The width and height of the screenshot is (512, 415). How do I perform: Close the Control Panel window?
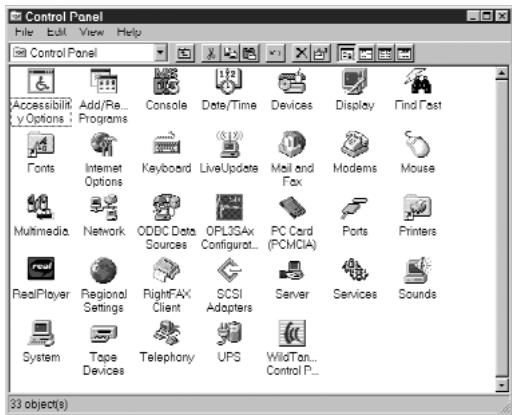[x=501, y=16]
